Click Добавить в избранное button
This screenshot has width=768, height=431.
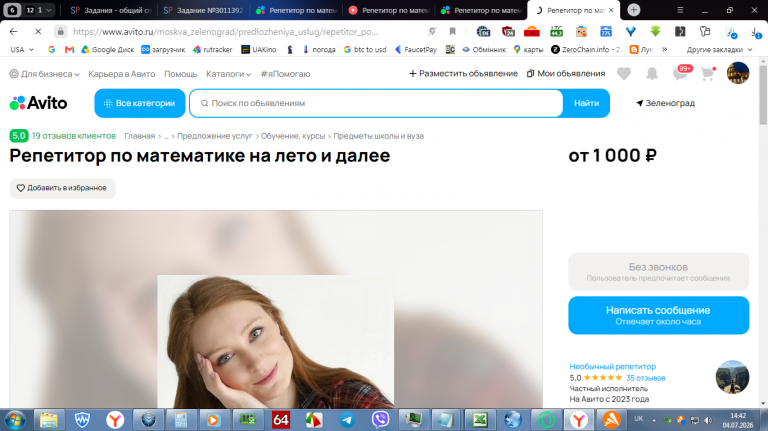point(62,188)
